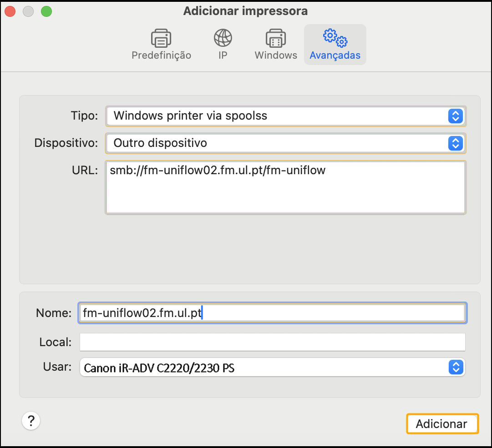Click the Usar dropdown arrows icon
This screenshot has width=492, height=448.
(x=456, y=367)
